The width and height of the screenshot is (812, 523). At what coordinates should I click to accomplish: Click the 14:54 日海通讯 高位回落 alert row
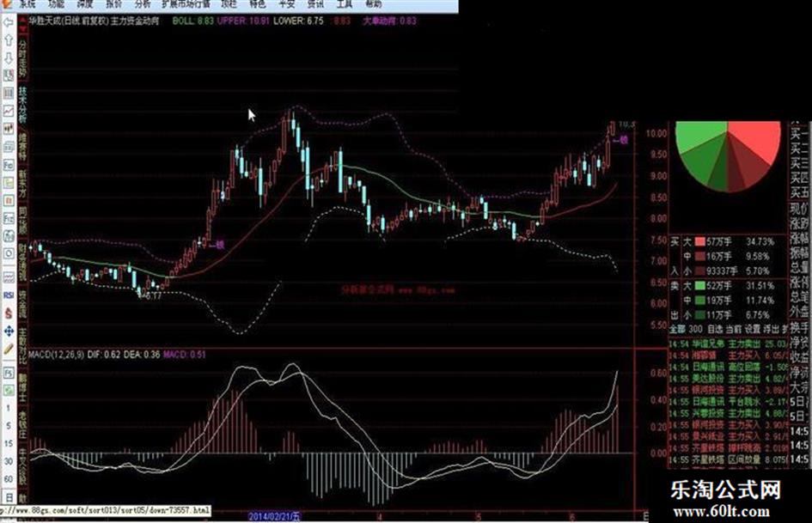[x=728, y=367]
